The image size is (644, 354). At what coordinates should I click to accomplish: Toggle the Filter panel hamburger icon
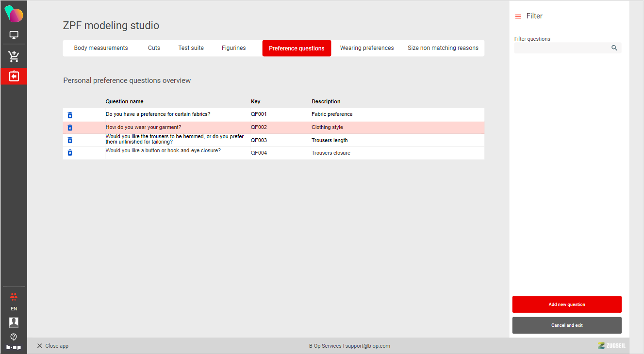(x=518, y=16)
